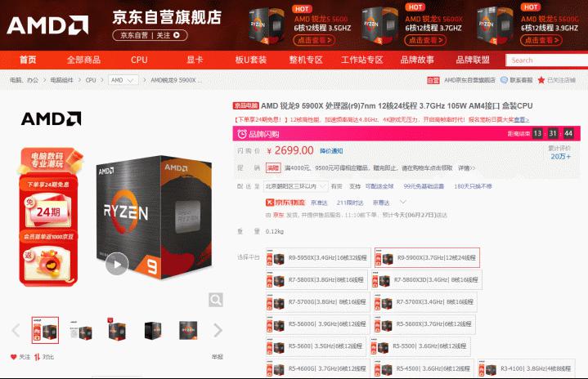The image size is (588, 379).
Task: Go to the 首页 tab
Action: click(28, 60)
